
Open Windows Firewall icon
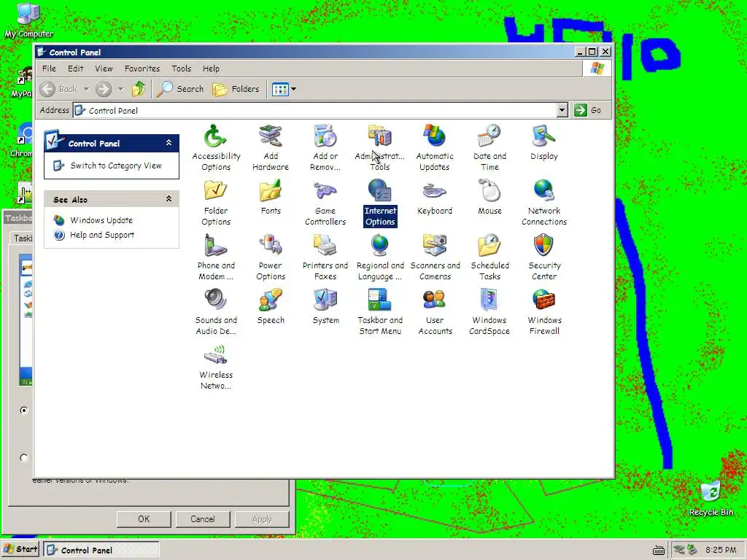pyautogui.click(x=544, y=312)
